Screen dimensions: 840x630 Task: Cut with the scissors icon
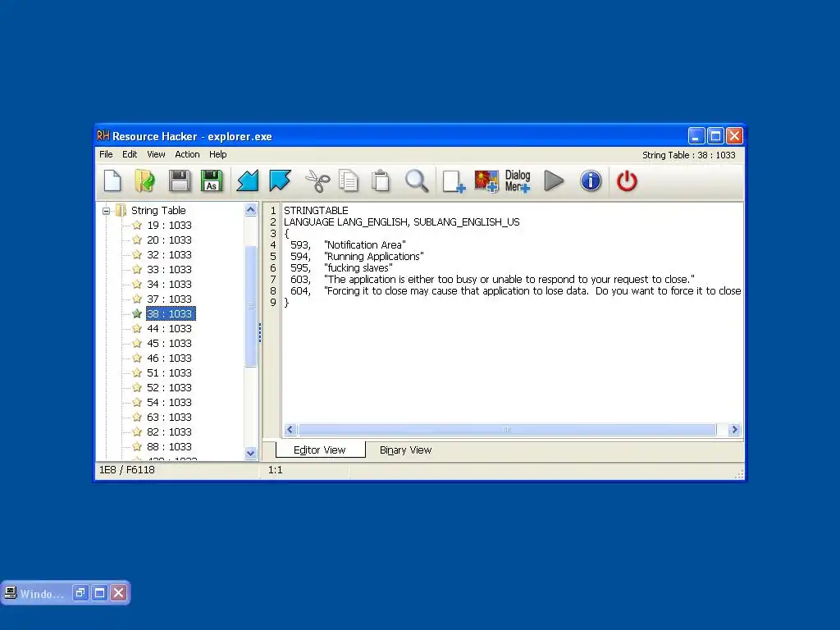[x=317, y=181]
